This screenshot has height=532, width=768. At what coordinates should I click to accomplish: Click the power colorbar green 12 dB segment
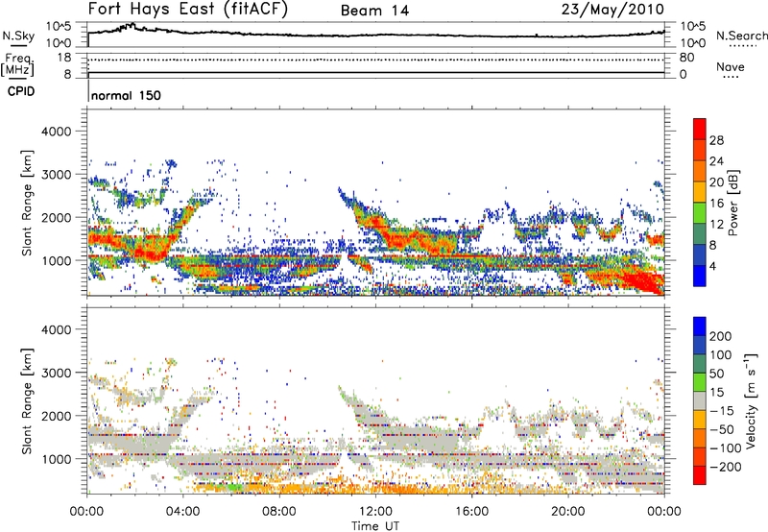coord(700,213)
